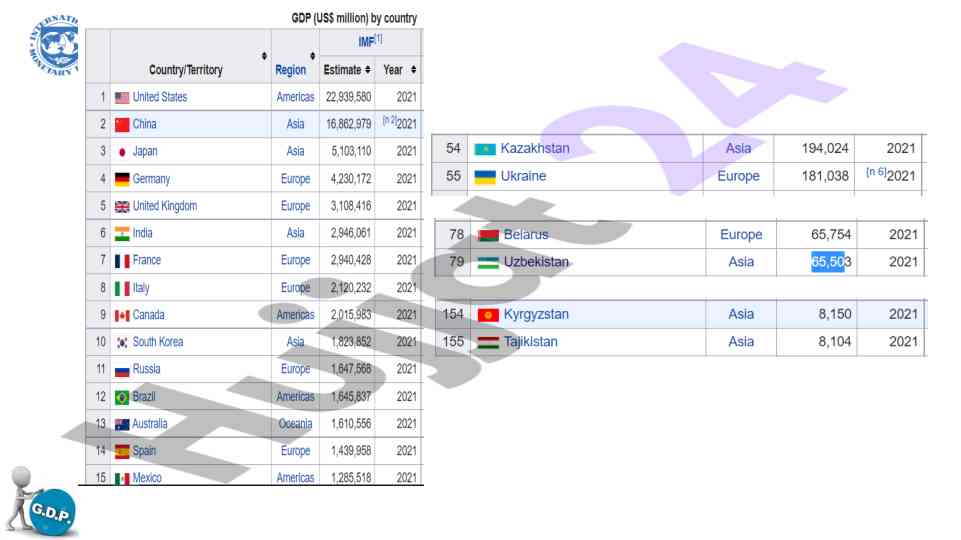Click the estimate value 22,939,580

pyautogui.click(x=349, y=97)
